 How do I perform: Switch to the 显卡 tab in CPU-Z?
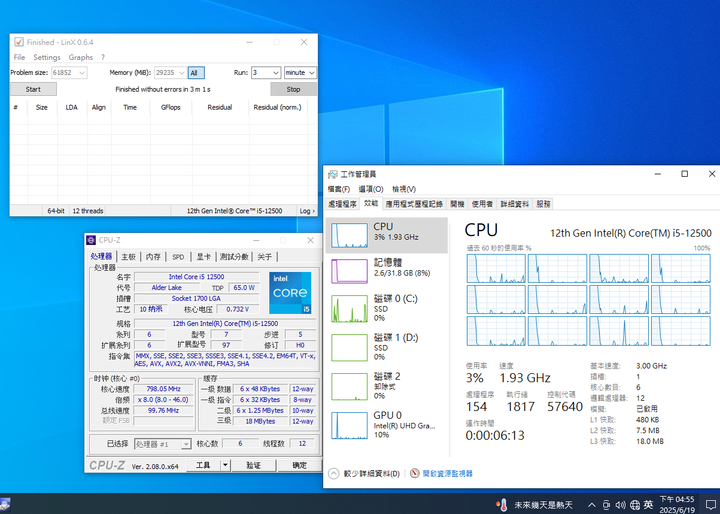click(x=203, y=257)
